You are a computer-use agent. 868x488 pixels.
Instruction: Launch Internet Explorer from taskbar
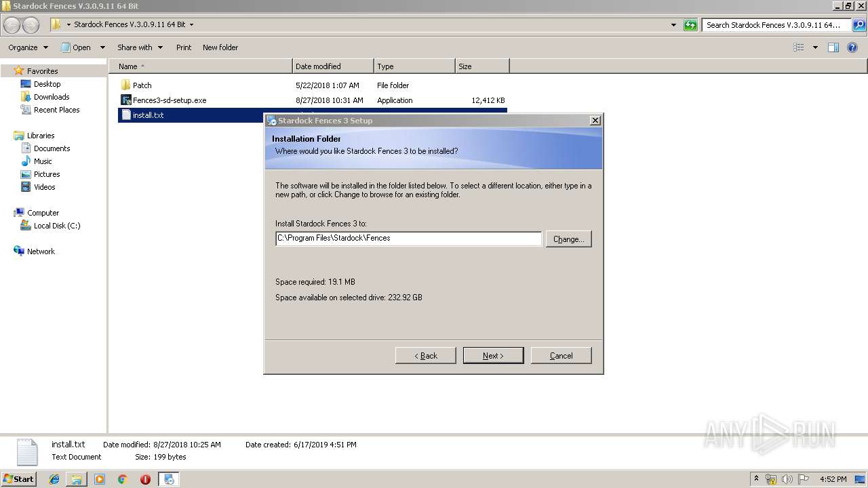tap(54, 479)
